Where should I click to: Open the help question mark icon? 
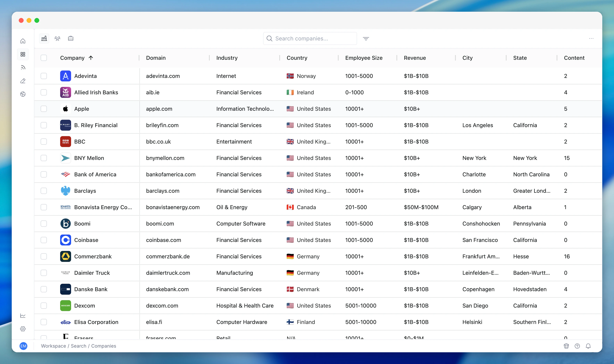pos(577,346)
